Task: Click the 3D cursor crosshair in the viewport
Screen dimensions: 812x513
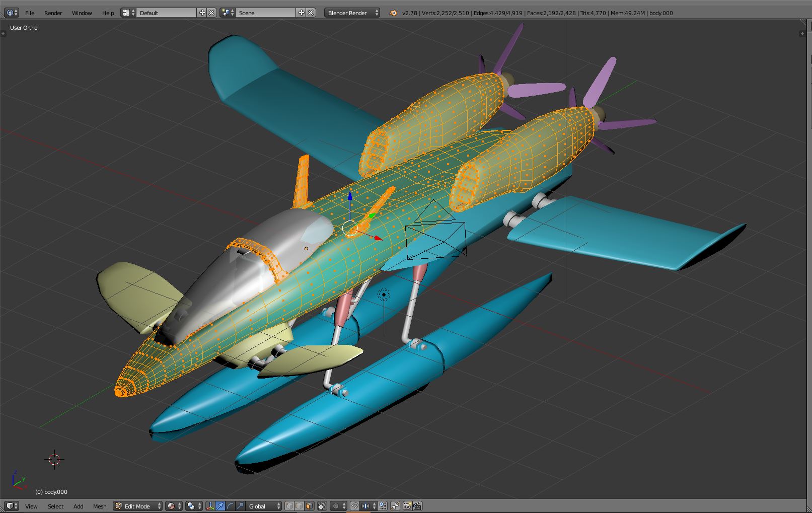Action: pos(54,459)
